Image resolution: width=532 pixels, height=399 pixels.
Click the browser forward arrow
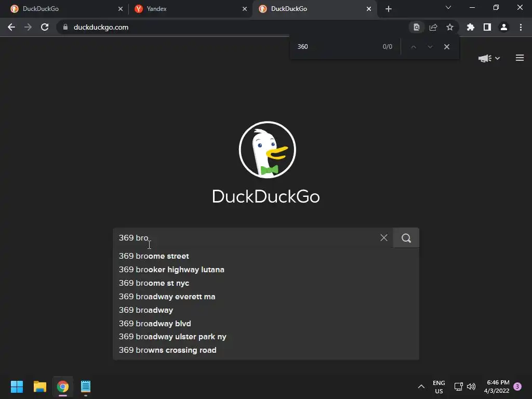pos(28,27)
